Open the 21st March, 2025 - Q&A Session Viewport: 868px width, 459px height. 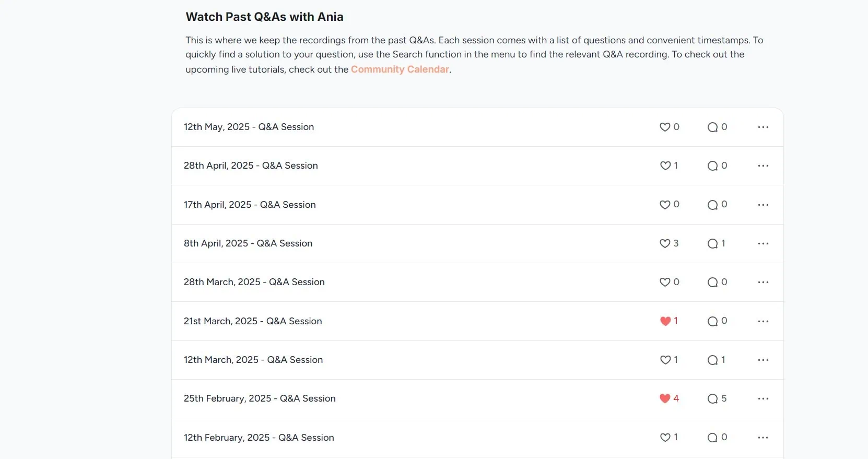tap(253, 321)
